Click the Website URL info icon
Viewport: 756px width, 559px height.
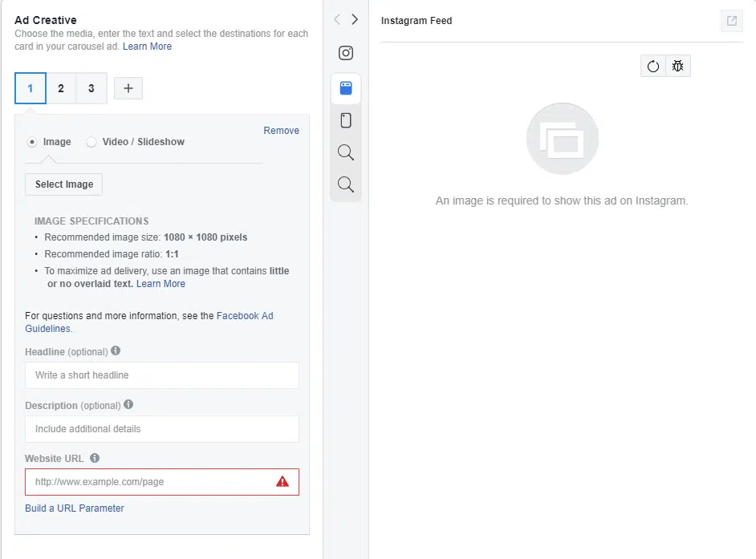tap(95, 458)
